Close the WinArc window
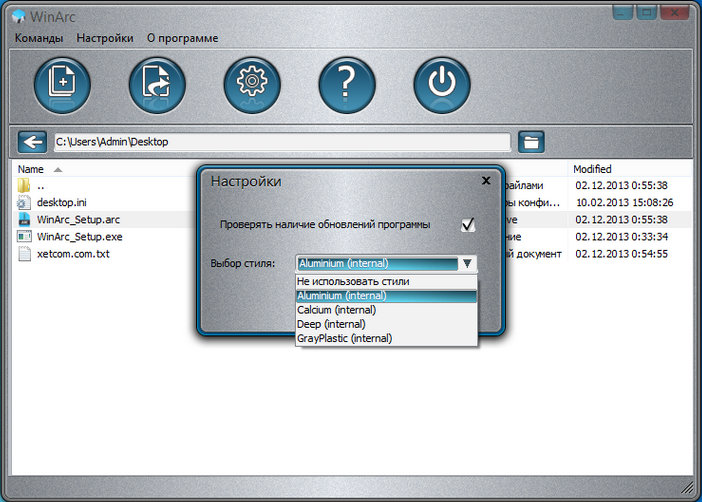The height and width of the screenshot is (502, 702). [x=676, y=13]
